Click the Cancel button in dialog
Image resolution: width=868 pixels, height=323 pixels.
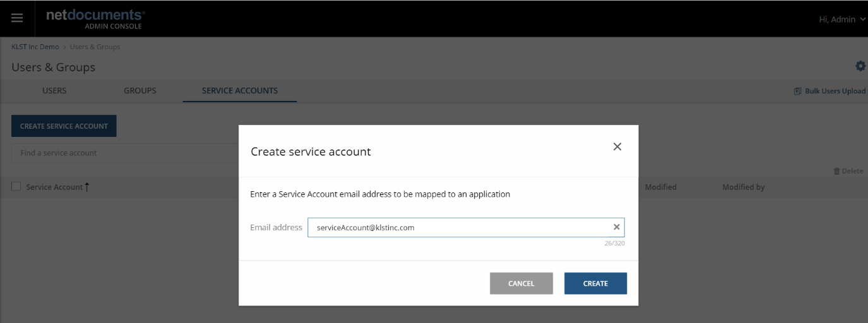point(521,283)
